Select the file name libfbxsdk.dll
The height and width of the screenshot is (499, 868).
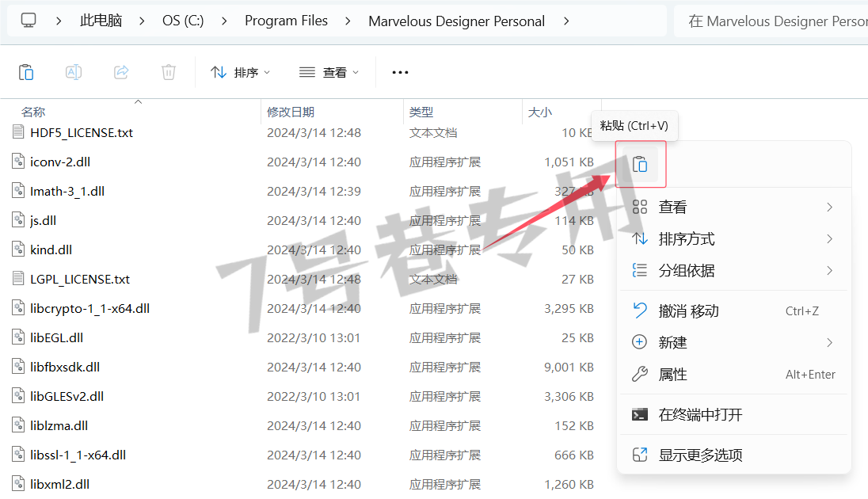pos(65,367)
